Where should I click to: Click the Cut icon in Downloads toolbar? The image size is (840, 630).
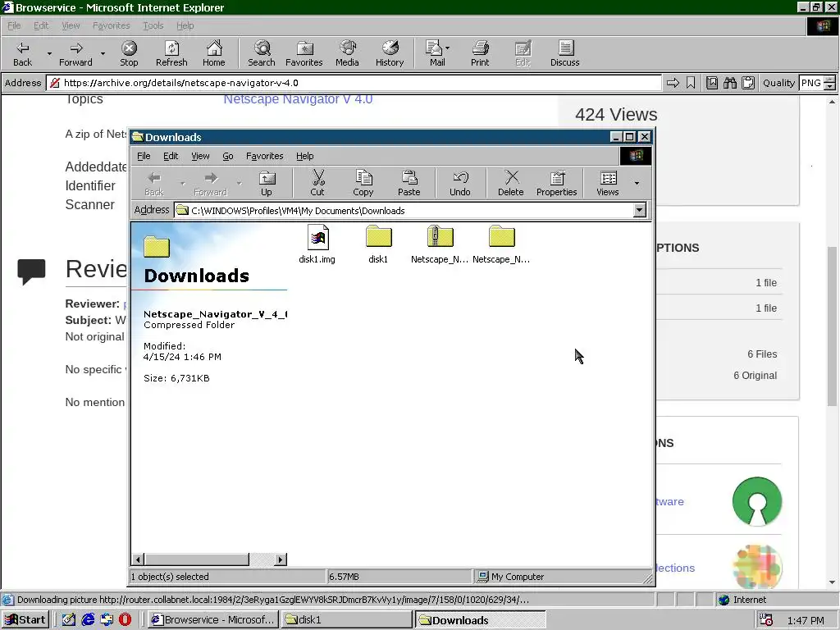[x=317, y=183]
